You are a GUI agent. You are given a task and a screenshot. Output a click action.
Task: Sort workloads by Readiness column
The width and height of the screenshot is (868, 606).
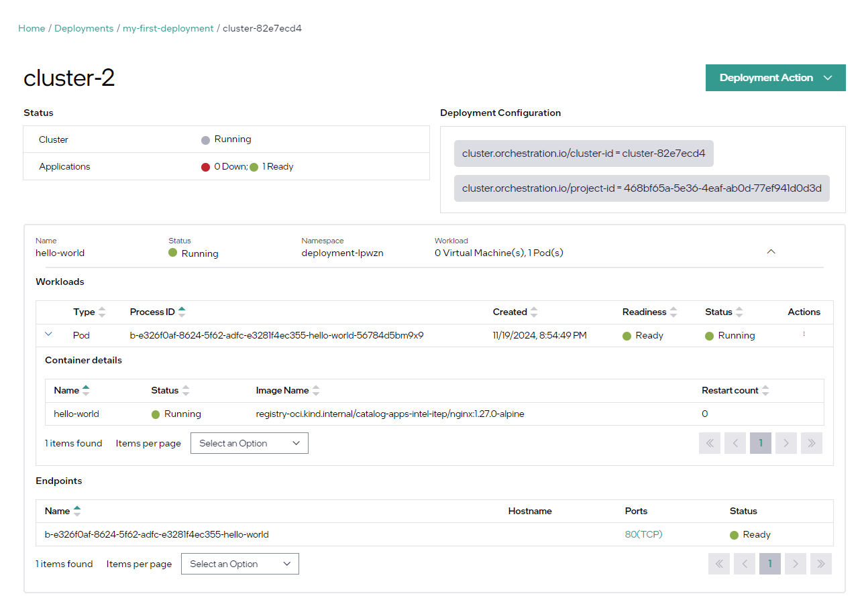(x=673, y=312)
